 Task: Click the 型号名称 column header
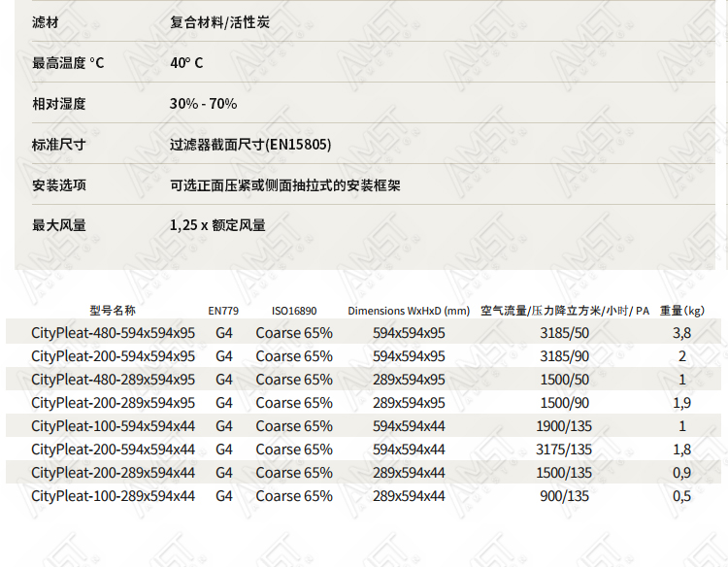coord(113,311)
